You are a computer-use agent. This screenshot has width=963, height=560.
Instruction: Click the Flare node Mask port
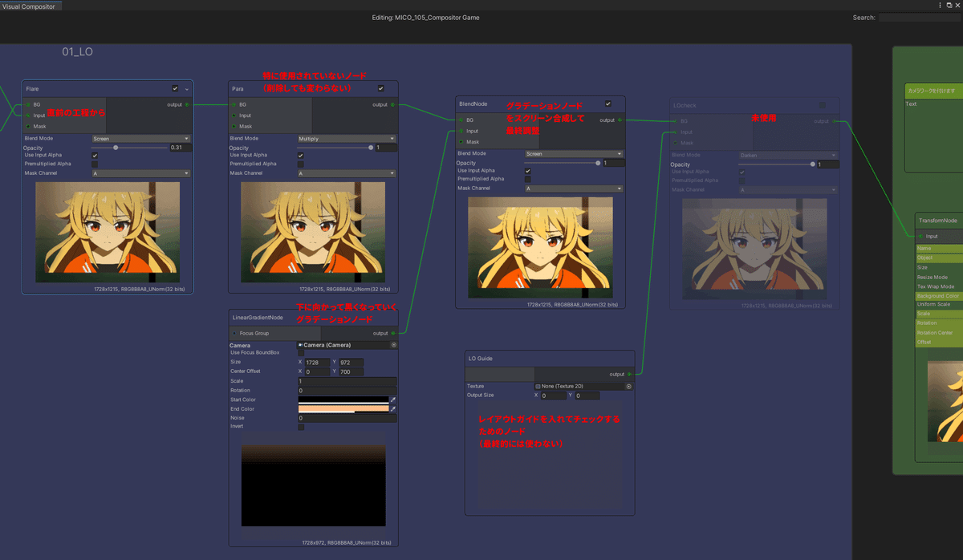(28, 126)
